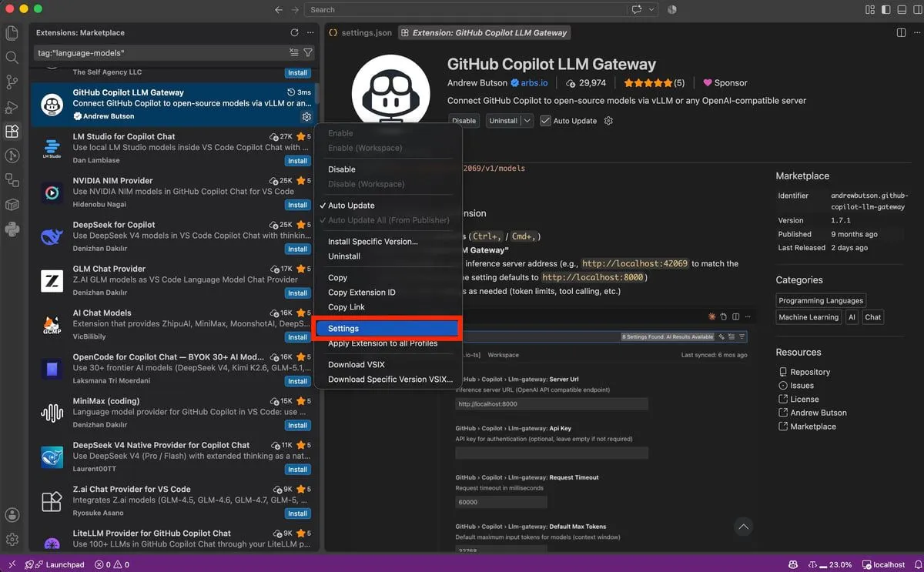Select Uninstall in the context menu
924x572 pixels.
coord(388,256)
